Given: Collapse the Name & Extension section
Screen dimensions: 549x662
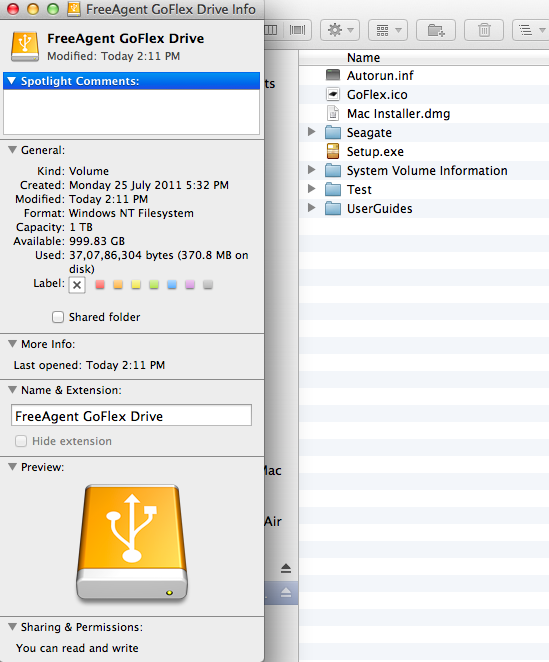Looking at the screenshot, I should [12, 390].
